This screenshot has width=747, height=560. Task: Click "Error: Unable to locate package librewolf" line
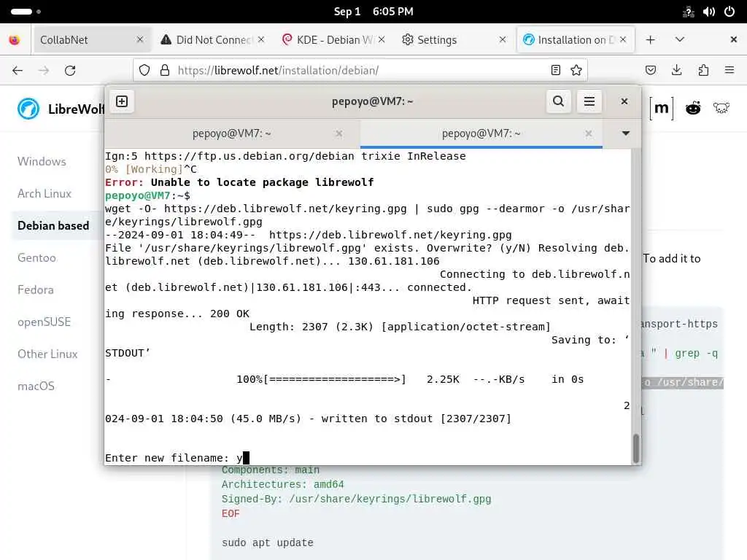click(x=239, y=182)
